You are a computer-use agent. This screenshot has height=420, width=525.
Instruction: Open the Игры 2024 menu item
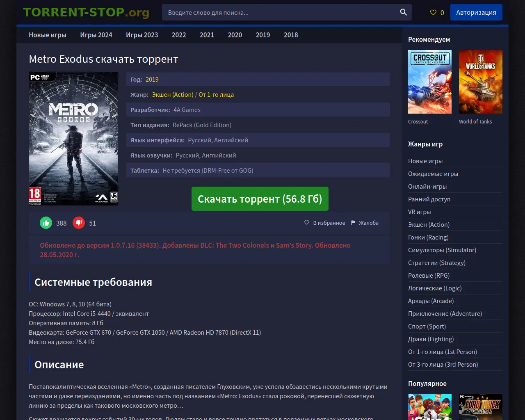(x=96, y=35)
